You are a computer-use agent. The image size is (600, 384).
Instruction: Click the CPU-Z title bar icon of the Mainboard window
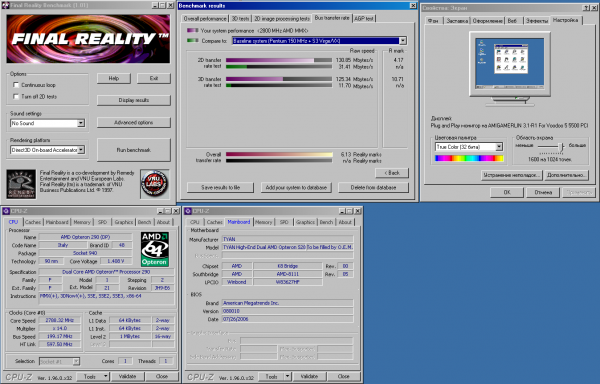click(x=188, y=211)
